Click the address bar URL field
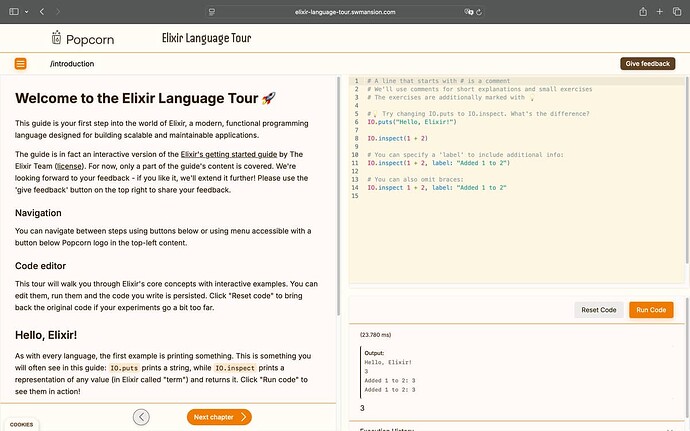 pos(345,11)
